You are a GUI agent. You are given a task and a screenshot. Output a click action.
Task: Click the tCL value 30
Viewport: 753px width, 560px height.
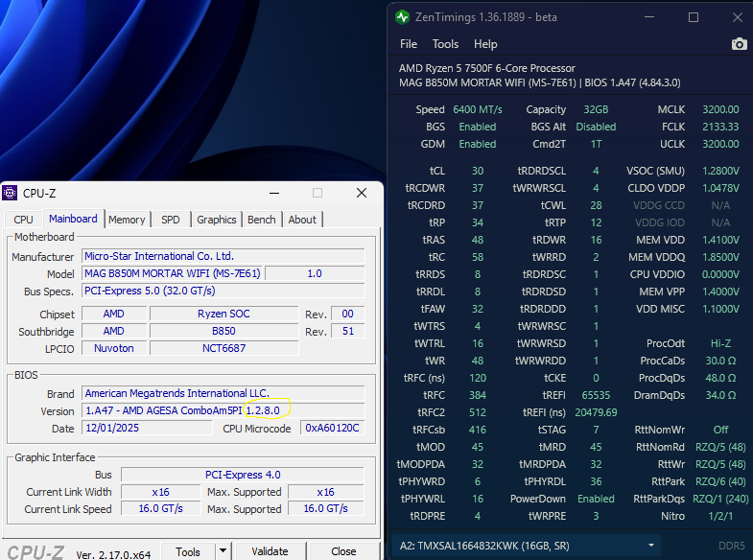[x=478, y=171]
